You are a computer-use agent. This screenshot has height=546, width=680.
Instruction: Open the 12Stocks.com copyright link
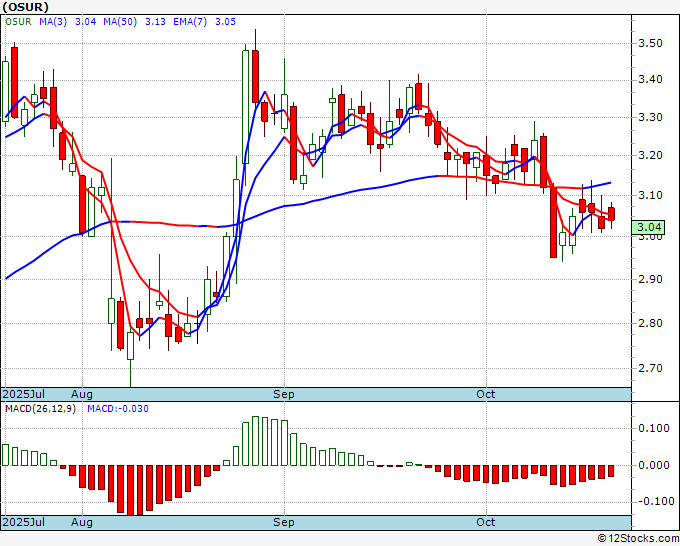[638, 539]
